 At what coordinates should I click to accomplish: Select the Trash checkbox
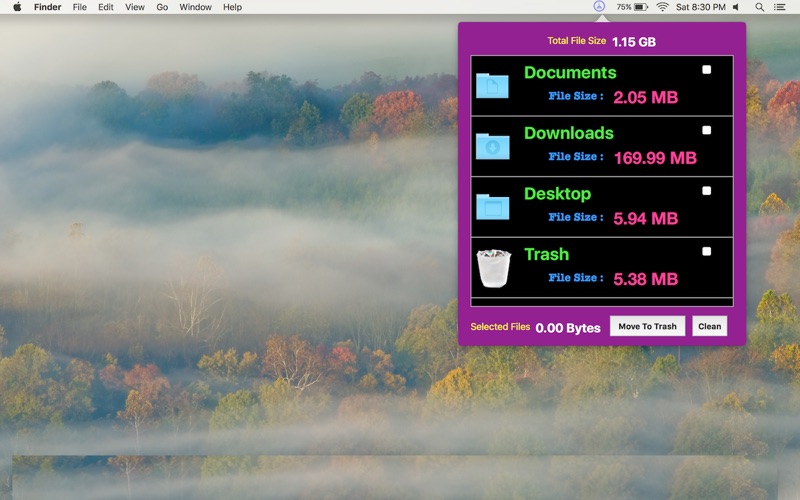click(707, 252)
